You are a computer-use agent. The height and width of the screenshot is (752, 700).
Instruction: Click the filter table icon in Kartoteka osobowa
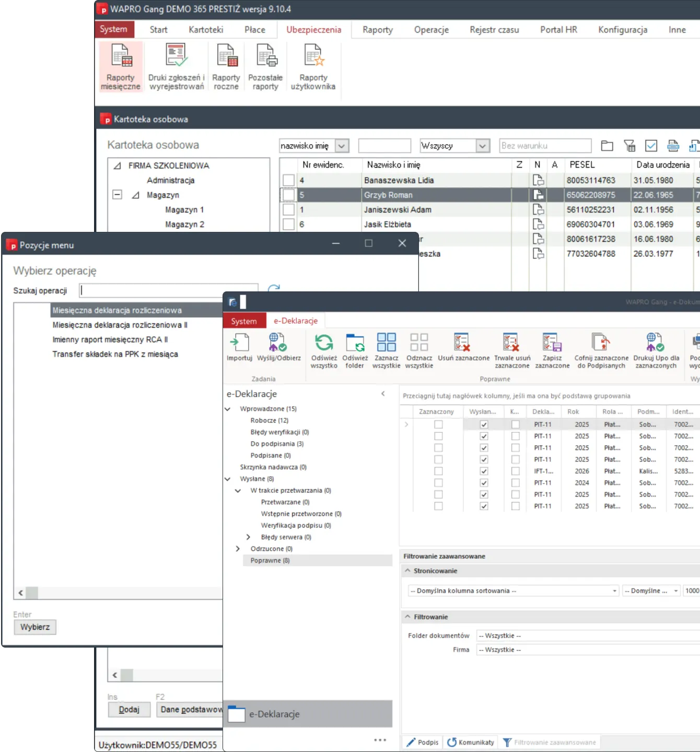pyautogui.click(x=629, y=146)
